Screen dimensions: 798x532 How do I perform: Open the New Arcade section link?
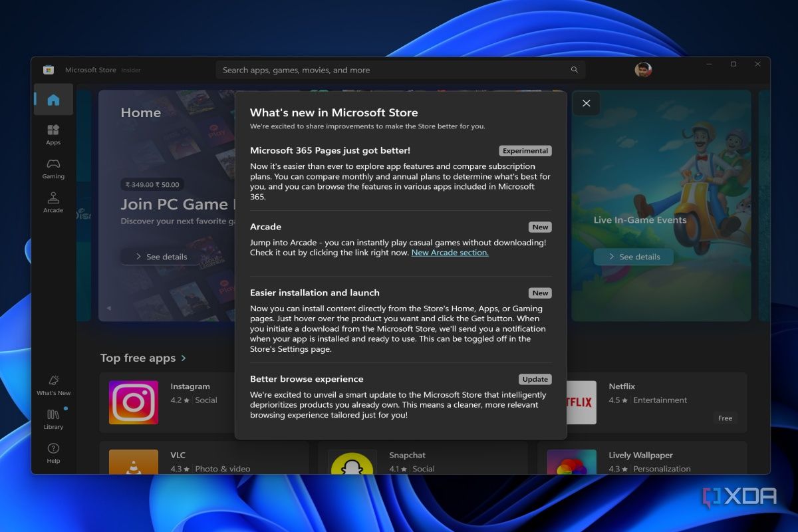[450, 253]
